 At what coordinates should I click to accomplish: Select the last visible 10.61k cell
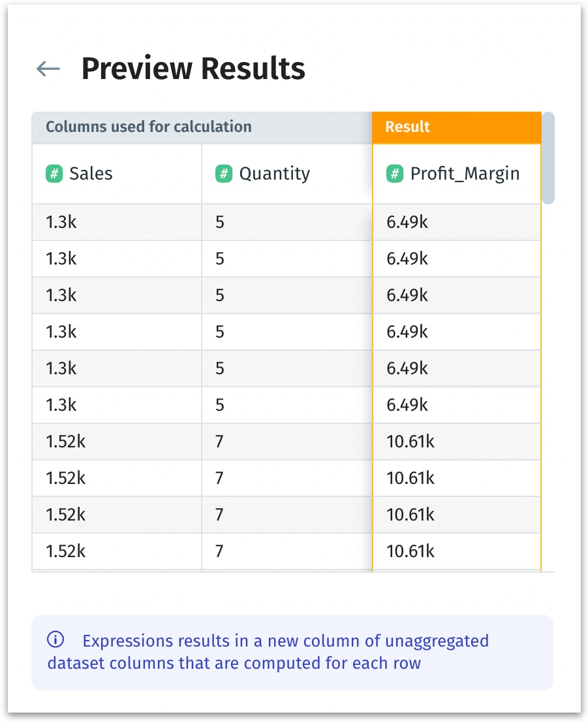pyautogui.click(x=410, y=551)
